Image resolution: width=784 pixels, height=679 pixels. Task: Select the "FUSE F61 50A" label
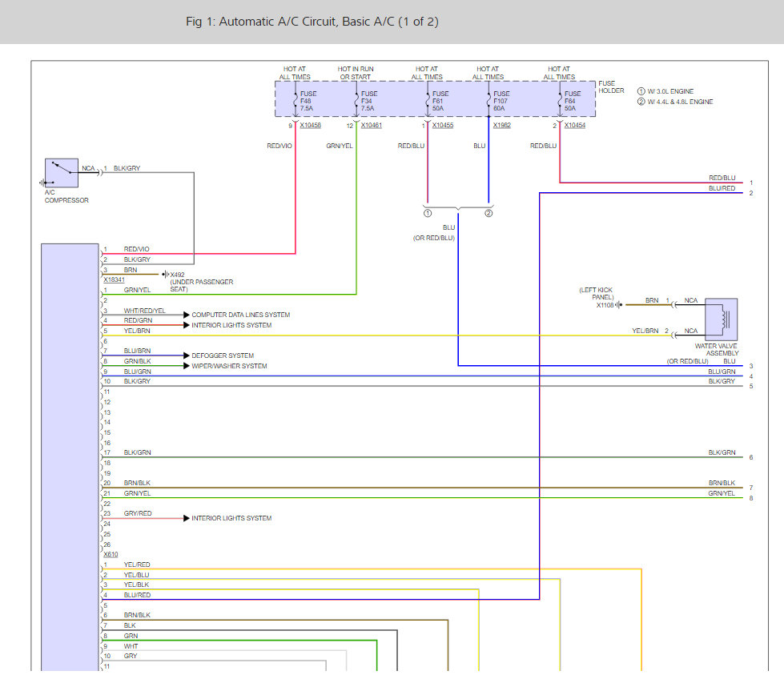[x=440, y=101]
